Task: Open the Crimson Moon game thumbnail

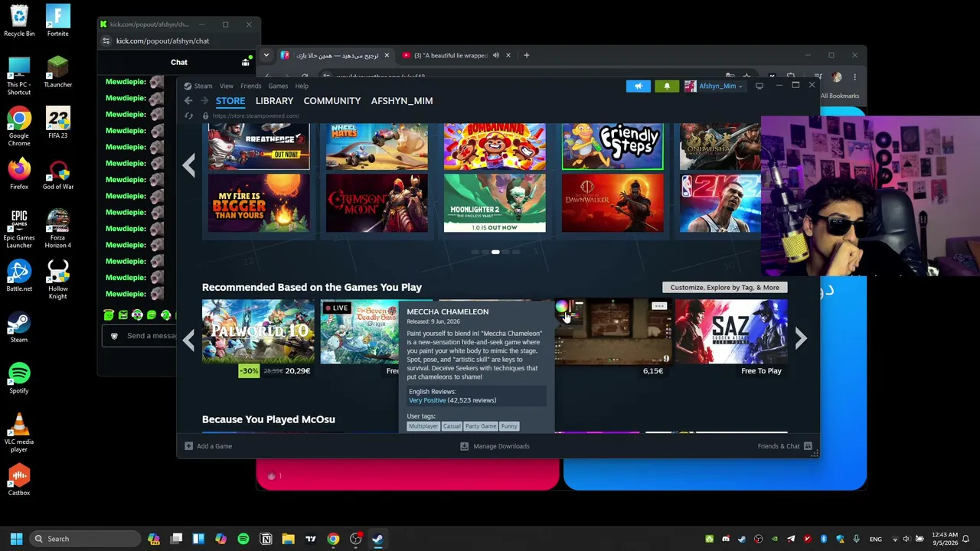Action: [x=377, y=203]
